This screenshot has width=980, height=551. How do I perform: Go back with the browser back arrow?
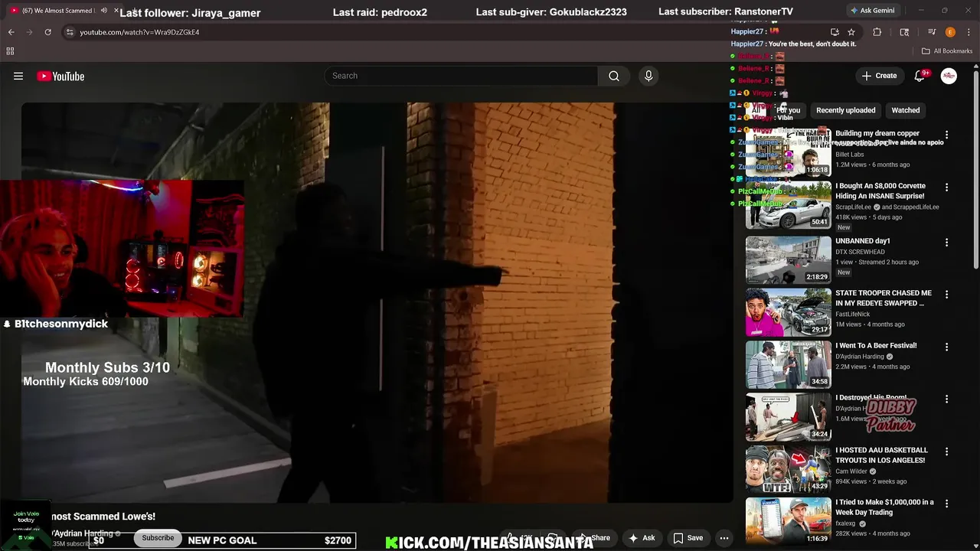(x=11, y=32)
